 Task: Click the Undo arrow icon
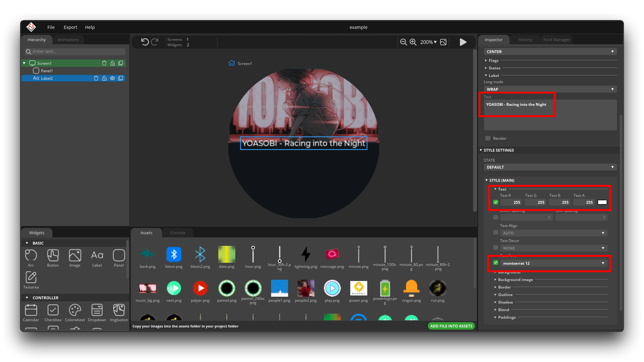[x=145, y=42]
